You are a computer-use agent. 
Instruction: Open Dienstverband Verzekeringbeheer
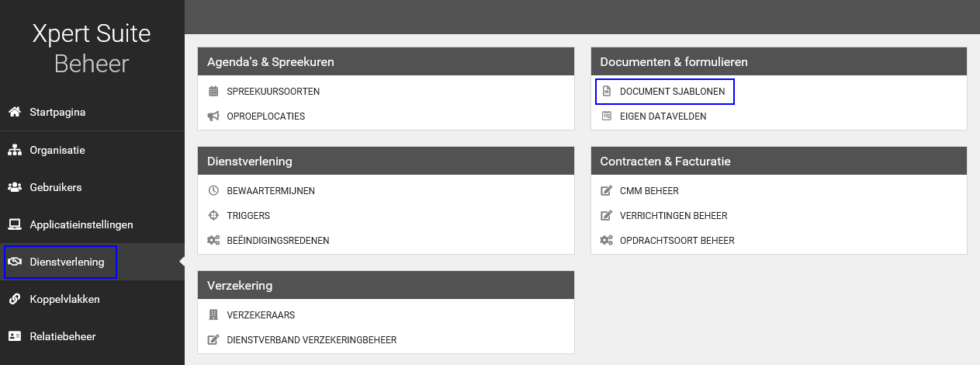311,340
